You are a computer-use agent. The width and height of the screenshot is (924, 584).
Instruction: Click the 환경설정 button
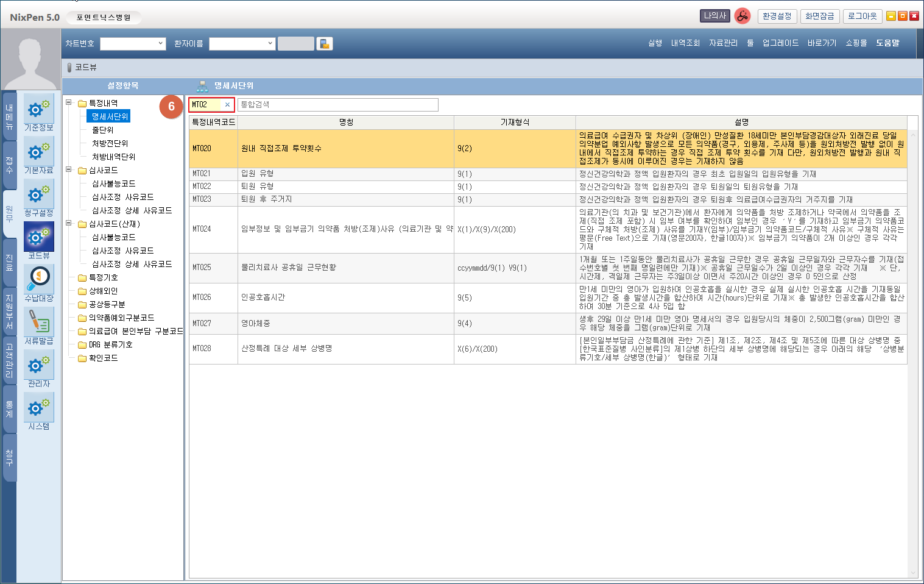(x=777, y=16)
